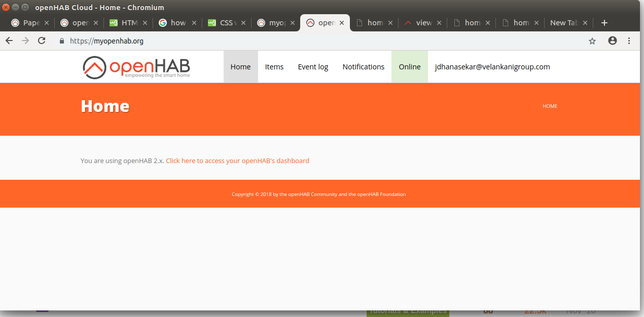The height and width of the screenshot is (317, 644).
Task: Select Items in the navigation bar
Action: tap(274, 66)
